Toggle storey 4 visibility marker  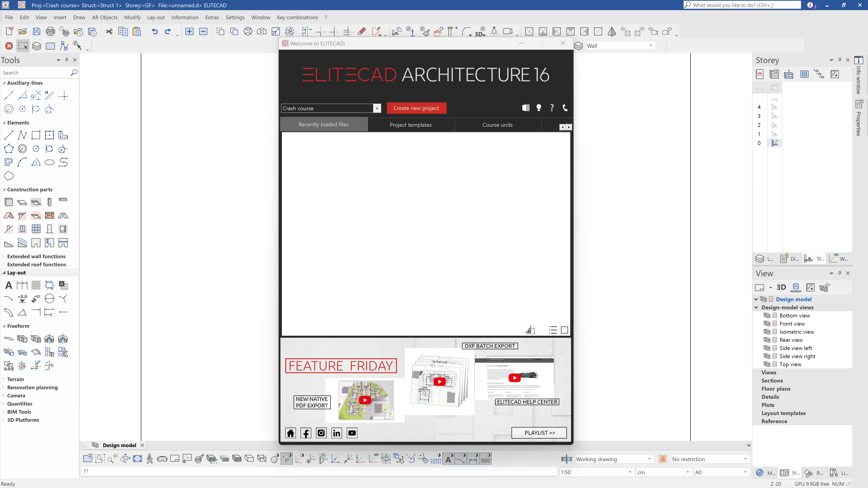click(x=775, y=107)
